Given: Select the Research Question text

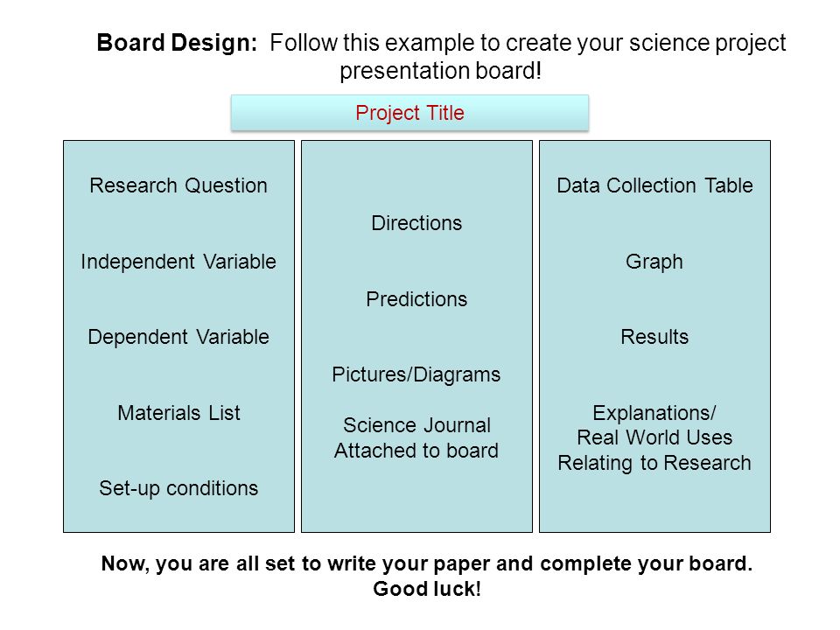Looking at the screenshot, I should click(178, 185).
